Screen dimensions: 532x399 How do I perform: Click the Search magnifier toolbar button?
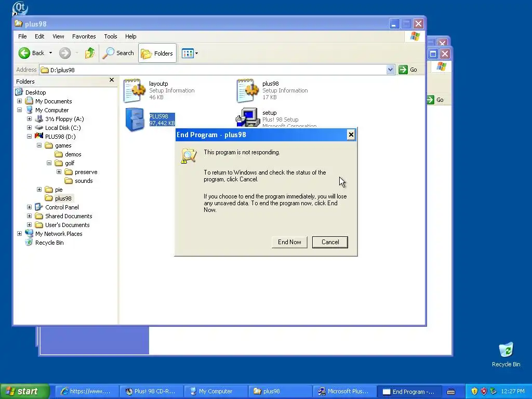click(x=118, y=53)
